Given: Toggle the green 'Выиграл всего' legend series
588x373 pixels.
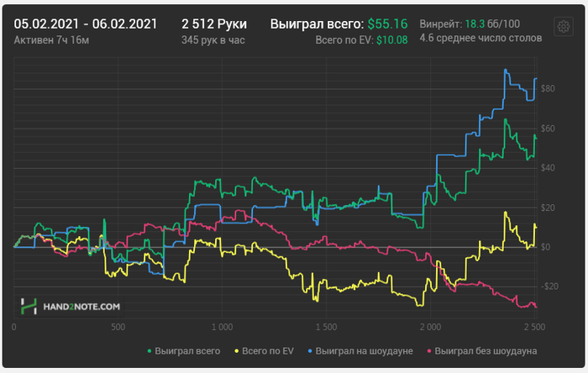Looking at the screenshot, I should [x=184, y=351].
